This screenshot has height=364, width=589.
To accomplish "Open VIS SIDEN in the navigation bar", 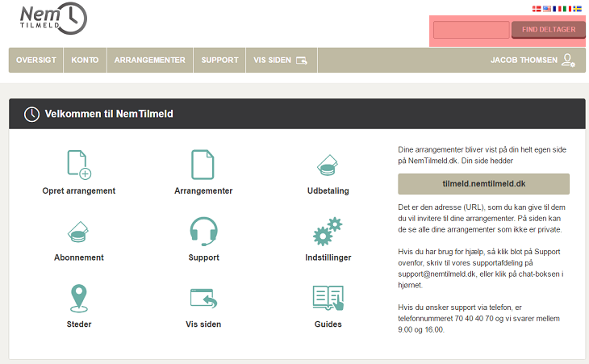I will pos(282,60).
